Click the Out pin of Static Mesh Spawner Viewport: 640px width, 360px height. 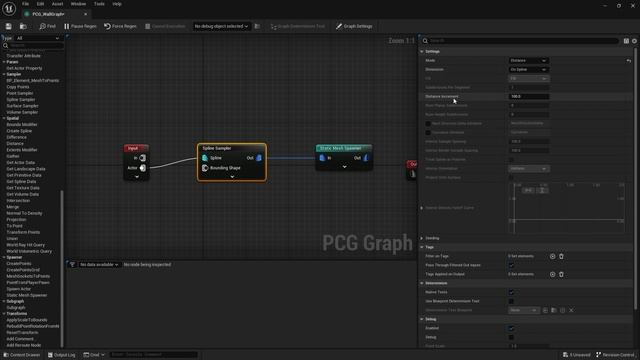coord(366,158)
